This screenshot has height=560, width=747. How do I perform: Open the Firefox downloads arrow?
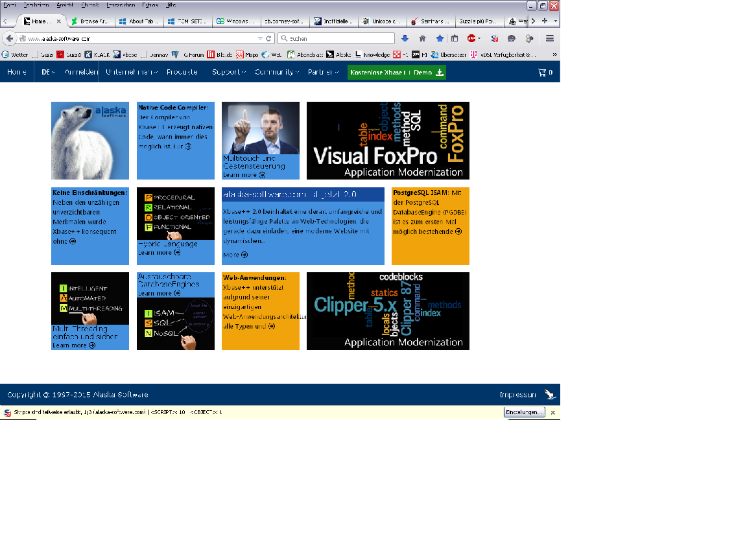point(405,39)
